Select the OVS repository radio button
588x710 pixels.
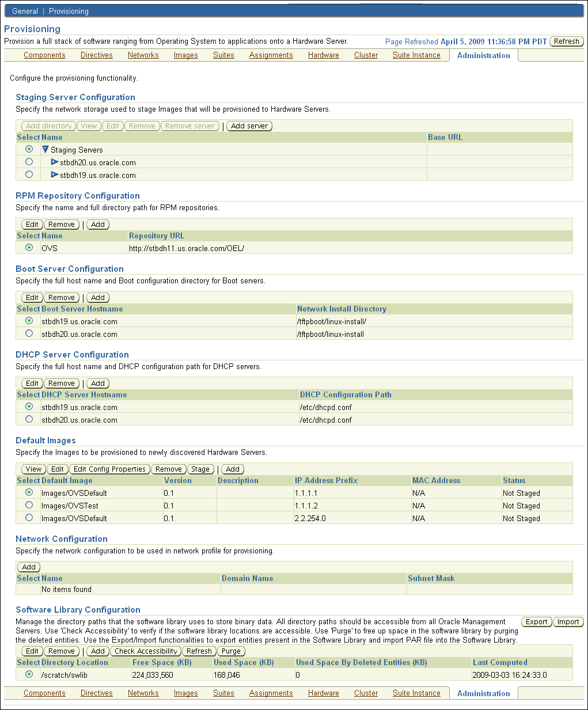click(29, 248)
